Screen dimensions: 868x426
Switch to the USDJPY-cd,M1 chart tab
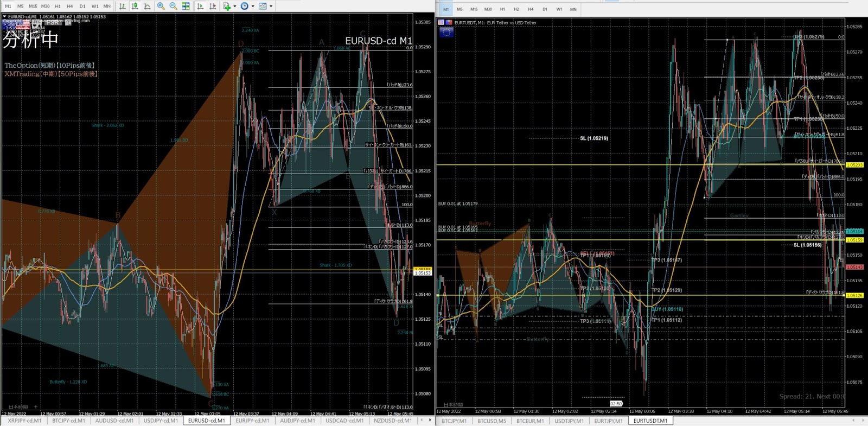tap(161, 421)
